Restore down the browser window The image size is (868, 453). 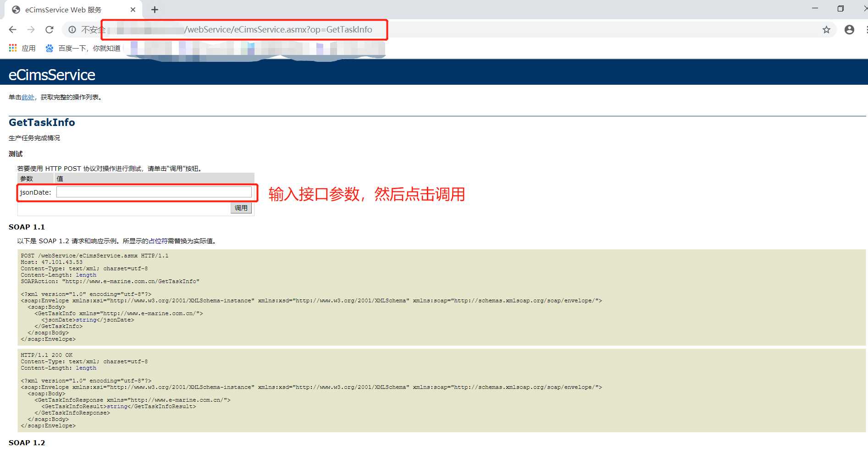(x=840, y=8)
